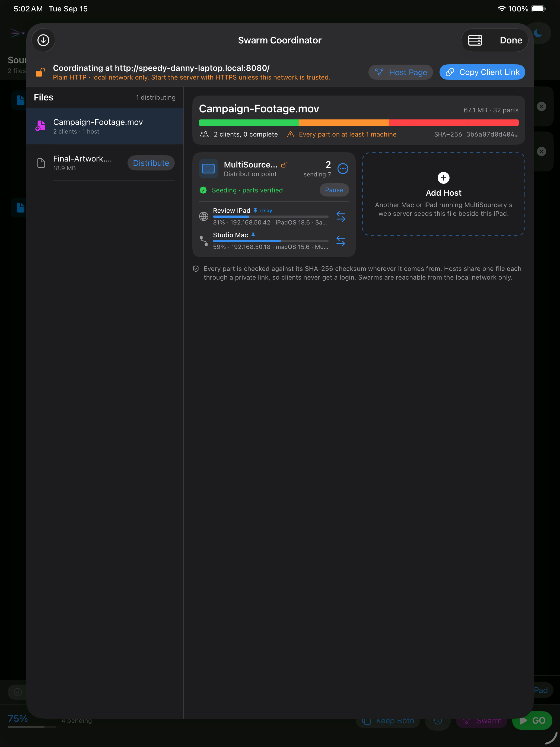560x747 pixels.
Task: Click the moon icon in the background window
Action: click(x=538, y=33)
